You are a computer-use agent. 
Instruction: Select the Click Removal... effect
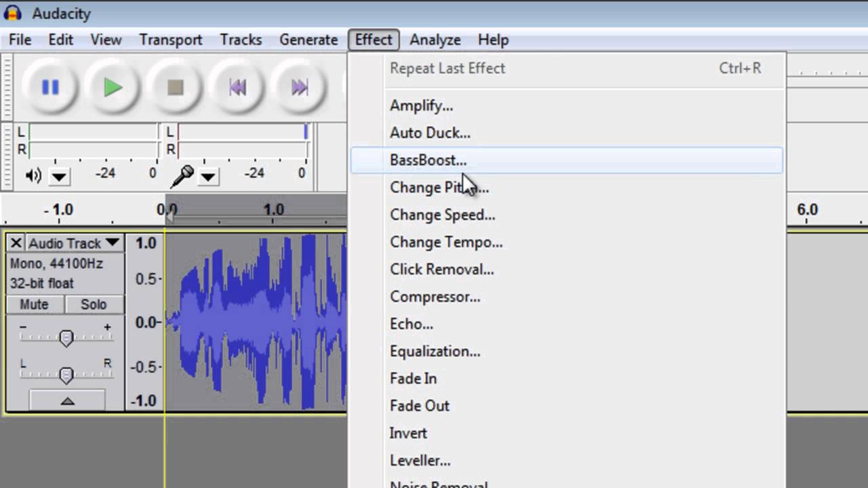click(x=567, y=269)
